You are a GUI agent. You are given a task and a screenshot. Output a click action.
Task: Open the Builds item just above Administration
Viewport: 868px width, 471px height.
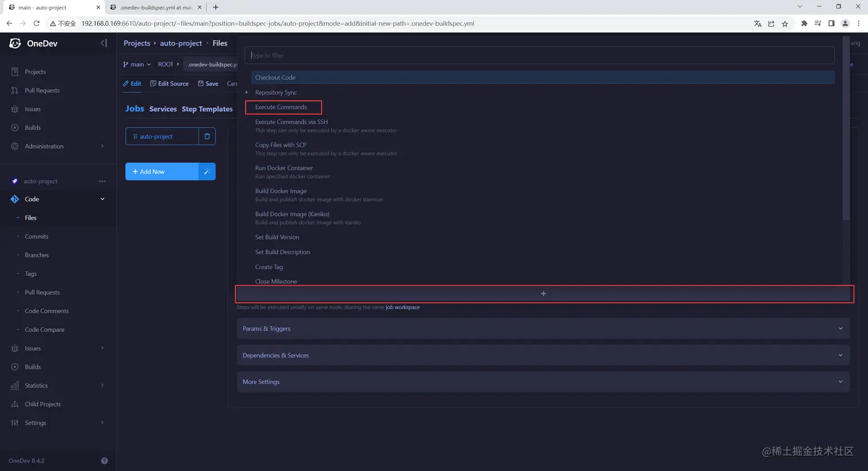tap(33, 127)
